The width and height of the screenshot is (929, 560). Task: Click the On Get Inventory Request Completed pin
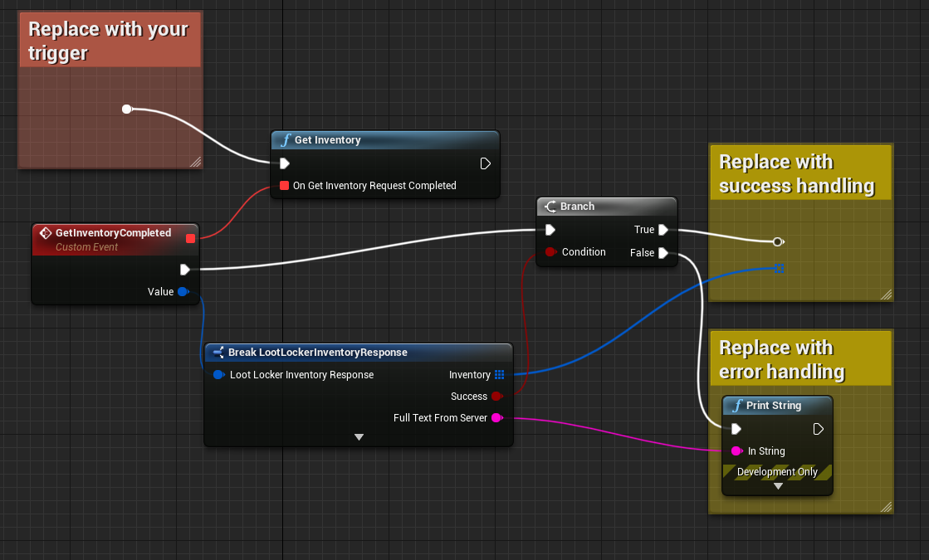(285, 186)
